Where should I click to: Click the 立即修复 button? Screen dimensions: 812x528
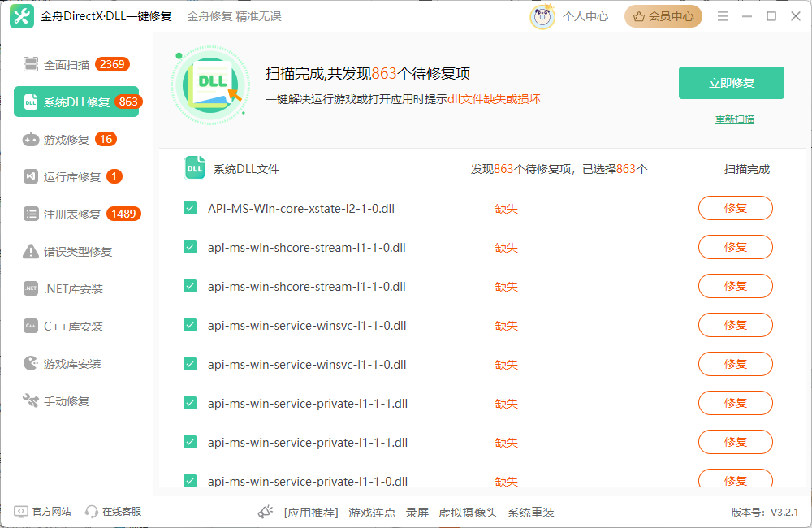point(732,83)
